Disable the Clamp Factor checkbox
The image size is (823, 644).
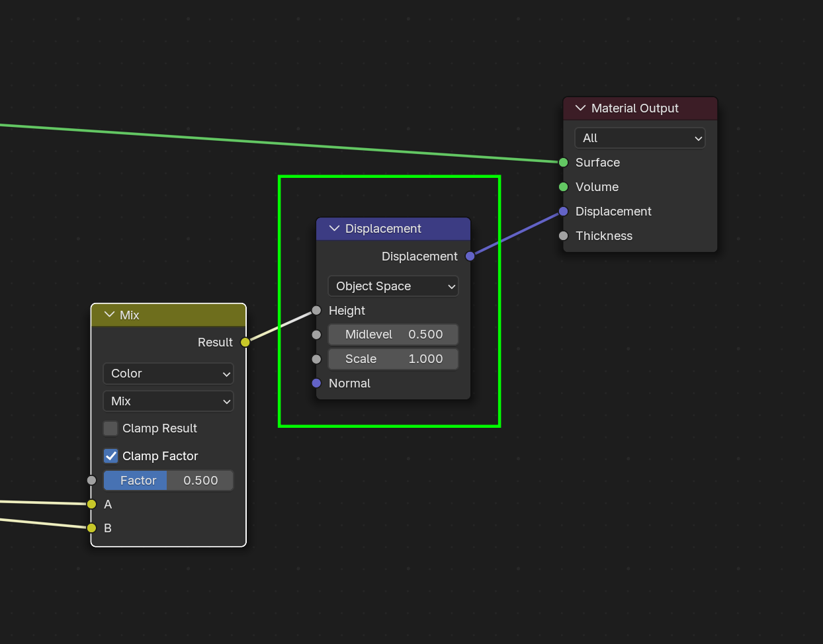tap(110, 456)
